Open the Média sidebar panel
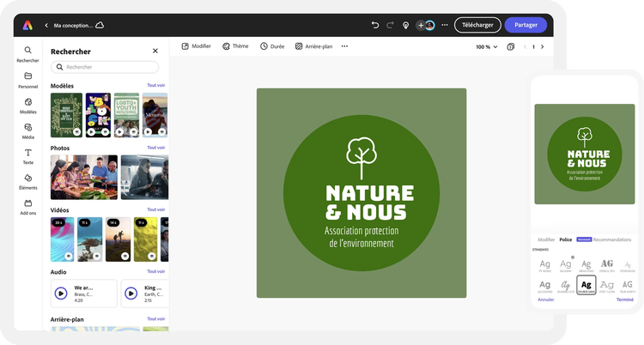 coord(28,131)
